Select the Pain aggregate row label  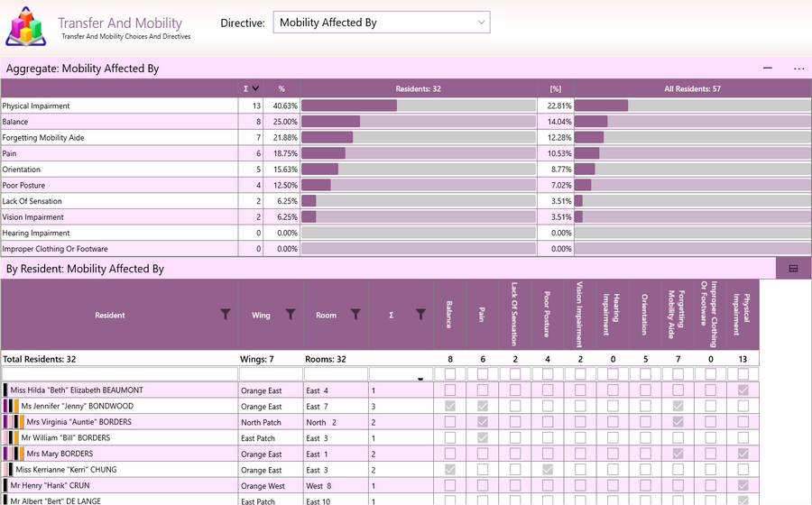pyautogui.click(x=9, y=153)
